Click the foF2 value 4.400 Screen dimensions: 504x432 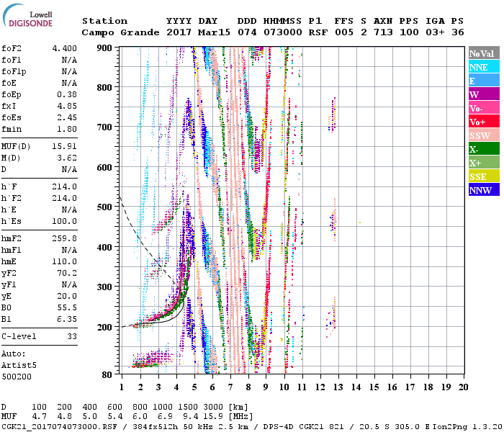click(63, 48)
